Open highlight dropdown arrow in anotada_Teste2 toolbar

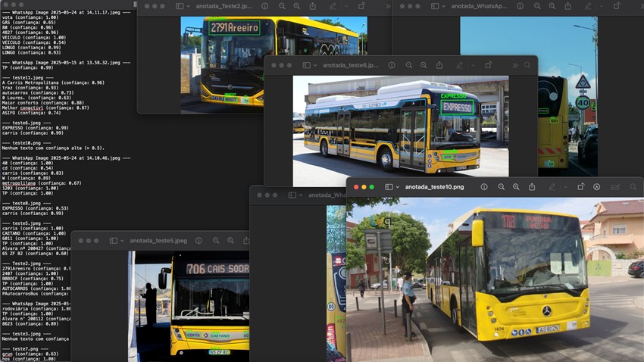click(x=345, y=6)
